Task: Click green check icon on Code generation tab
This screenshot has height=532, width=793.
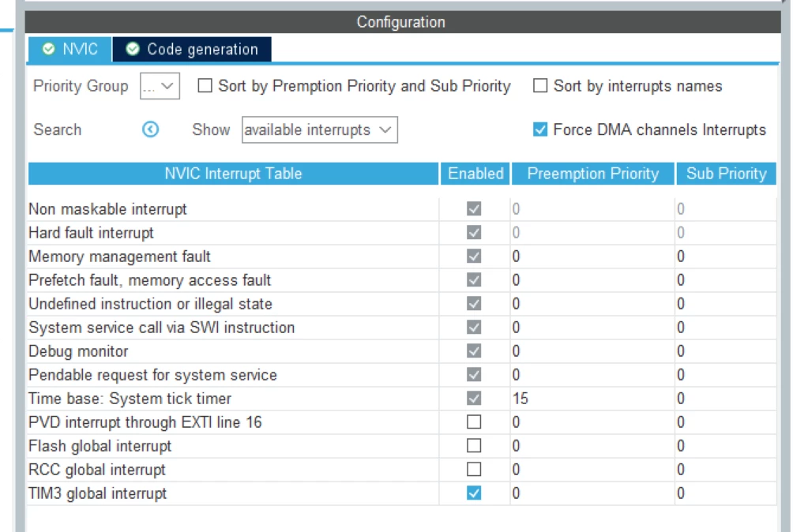Action: pyautogui.click(x=133, y=49)
